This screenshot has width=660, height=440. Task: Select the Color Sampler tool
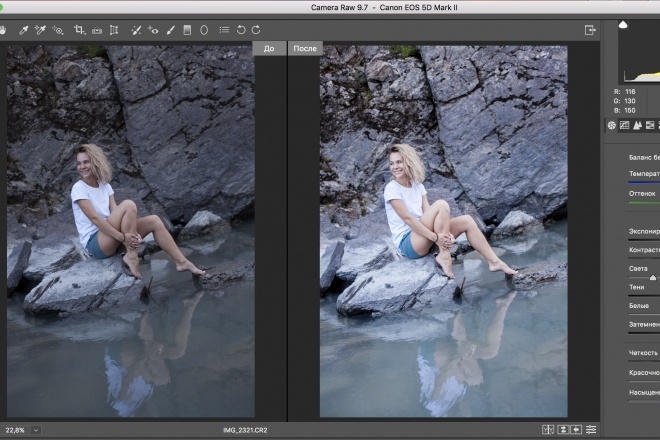pos(40,30)
